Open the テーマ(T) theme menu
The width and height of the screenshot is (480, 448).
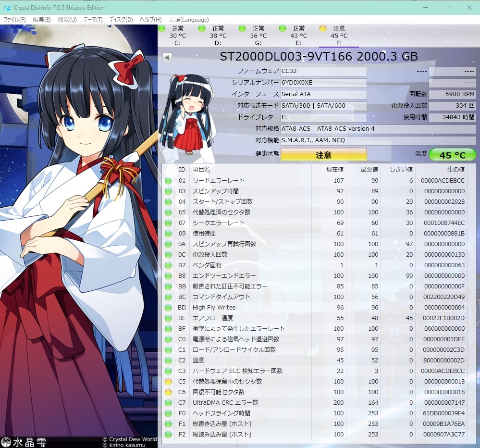(93, 20)
